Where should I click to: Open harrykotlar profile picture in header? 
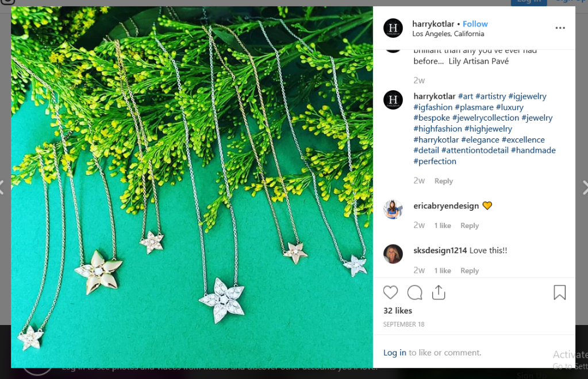point(393,28)
